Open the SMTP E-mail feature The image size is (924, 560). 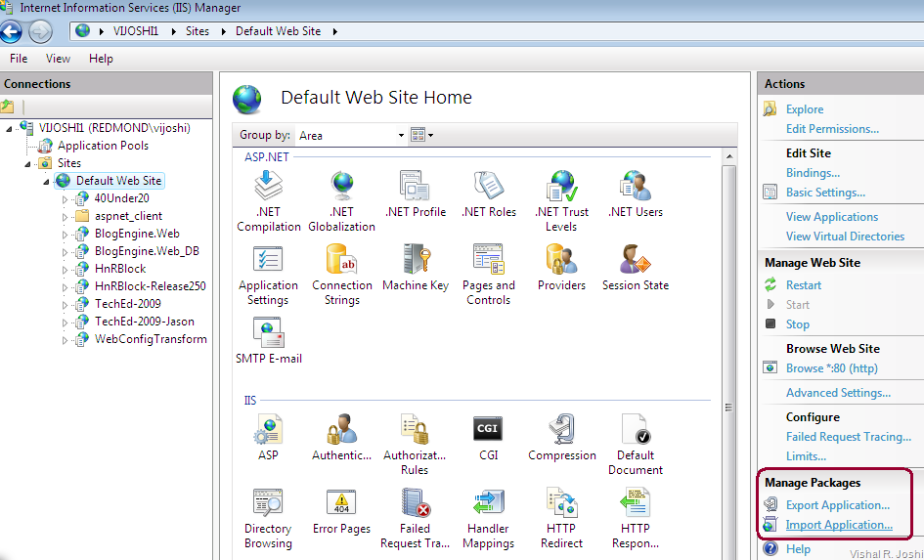(268, 333)
